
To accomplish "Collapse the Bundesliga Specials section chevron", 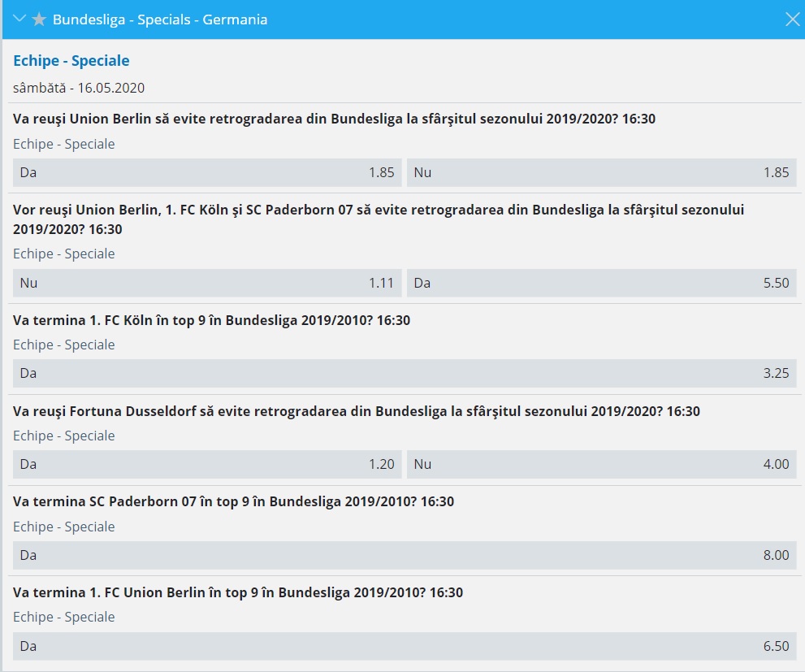I will (x=20, y=20).
